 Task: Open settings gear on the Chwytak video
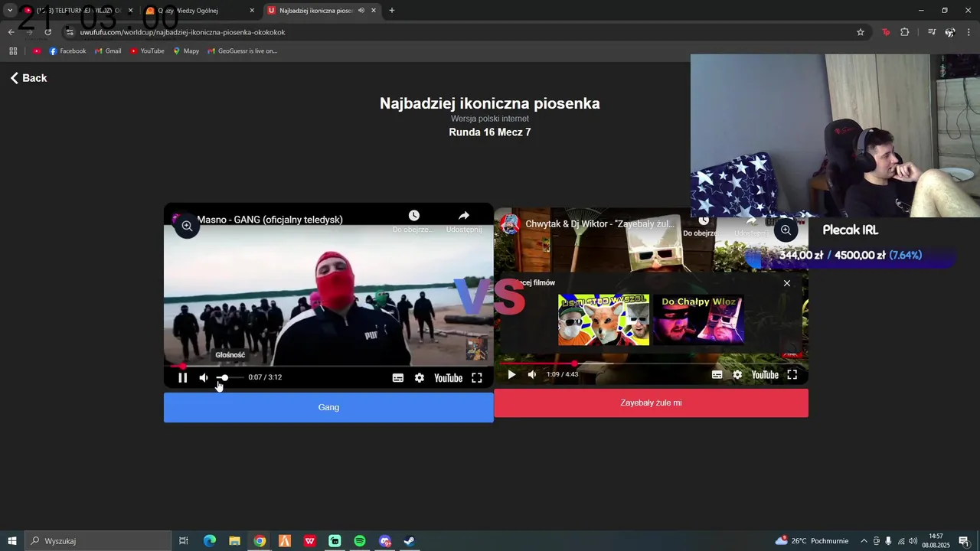coord(737,374)
